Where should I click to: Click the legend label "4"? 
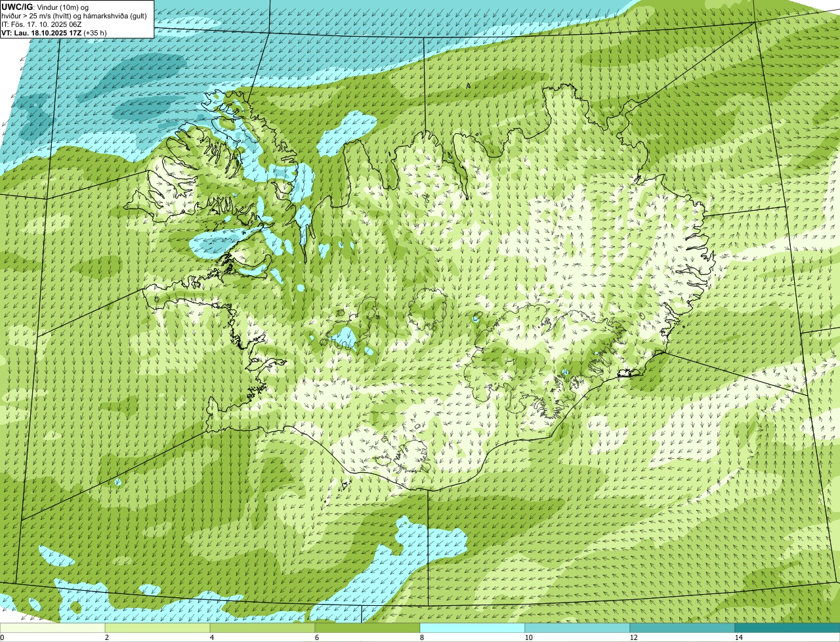[212, 637]
